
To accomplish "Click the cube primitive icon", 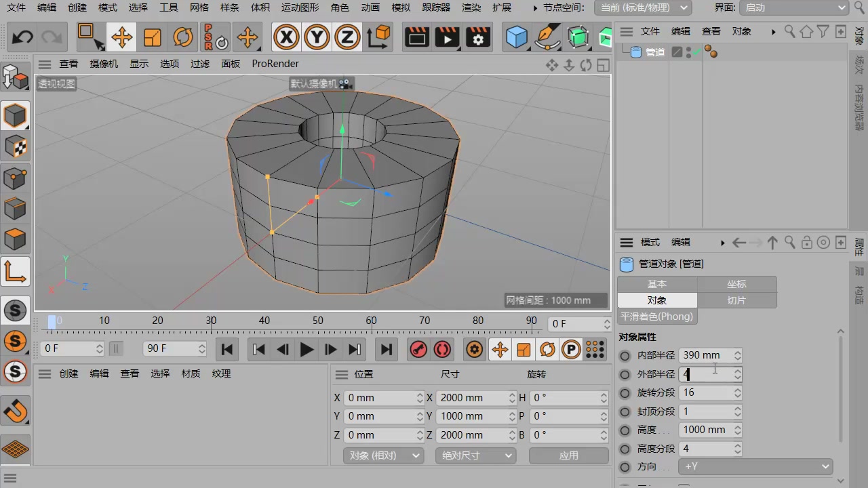I will point(517,37).
